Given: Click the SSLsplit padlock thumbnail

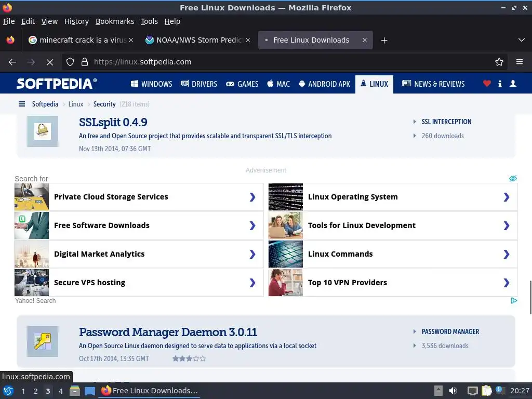Looking at the screenshot, I should point(43,131).
